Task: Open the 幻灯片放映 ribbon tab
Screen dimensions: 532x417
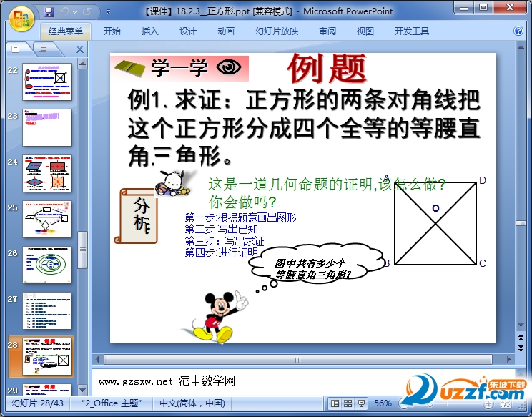Action: pyautogui.click(x=277, y=31)
